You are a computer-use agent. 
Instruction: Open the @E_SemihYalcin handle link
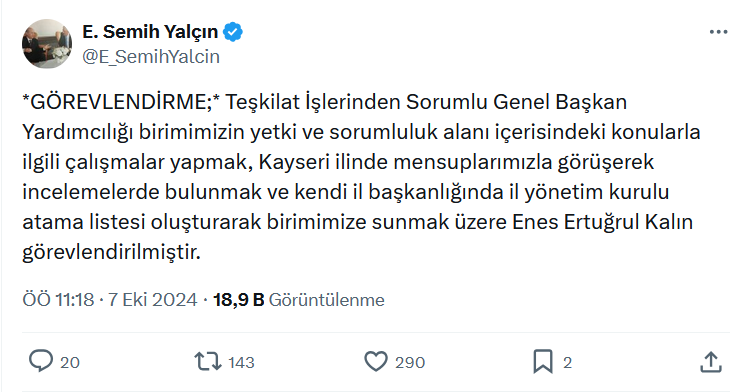coord(151,57)
